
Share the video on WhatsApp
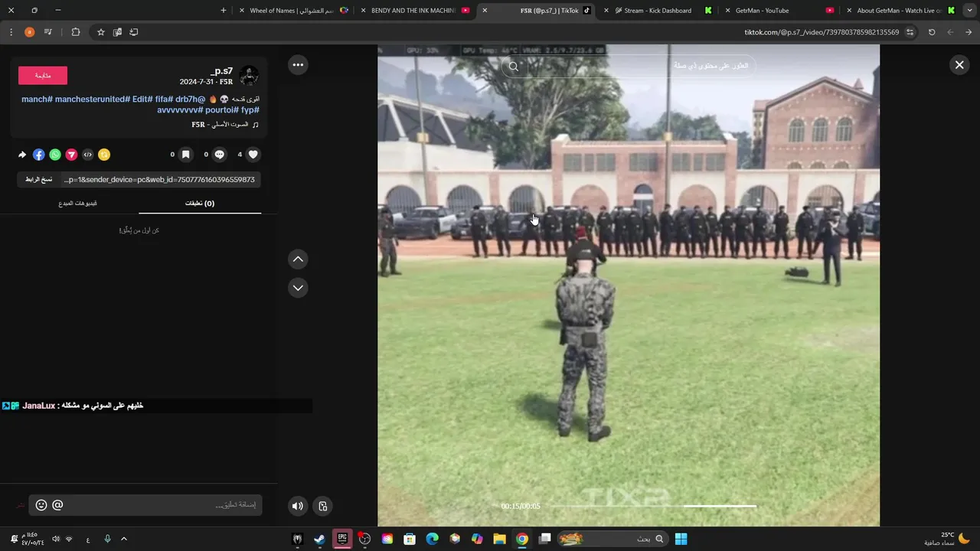[55, 155]
